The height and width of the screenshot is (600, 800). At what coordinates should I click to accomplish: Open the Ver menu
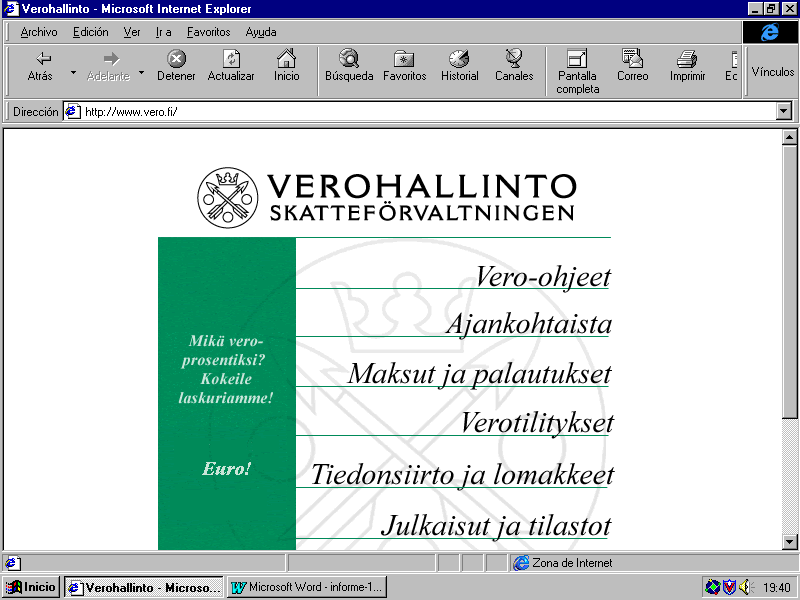(x=132, y=32)
